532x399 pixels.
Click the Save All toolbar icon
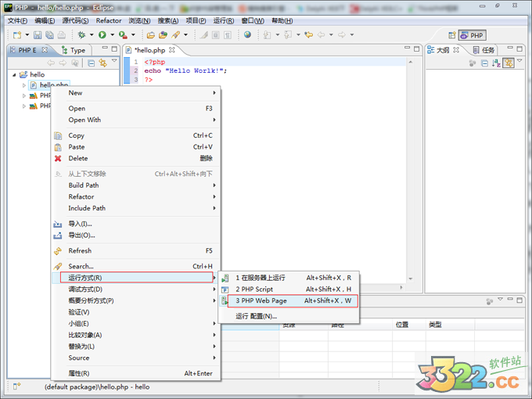49,35
